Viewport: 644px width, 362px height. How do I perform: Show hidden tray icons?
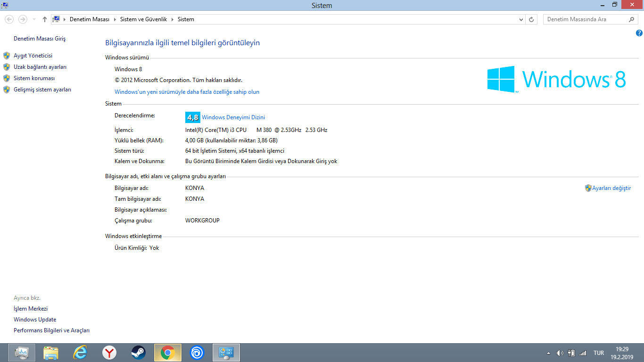[548, 353]
